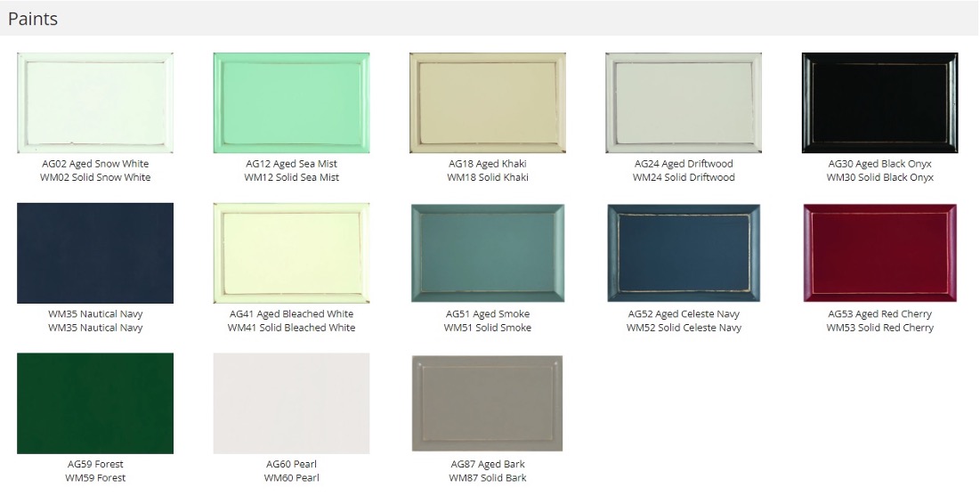This screenshot has height=504, width=980.
Task: Choose the Nautical Navy paint swatch
Action: point(95,253)
